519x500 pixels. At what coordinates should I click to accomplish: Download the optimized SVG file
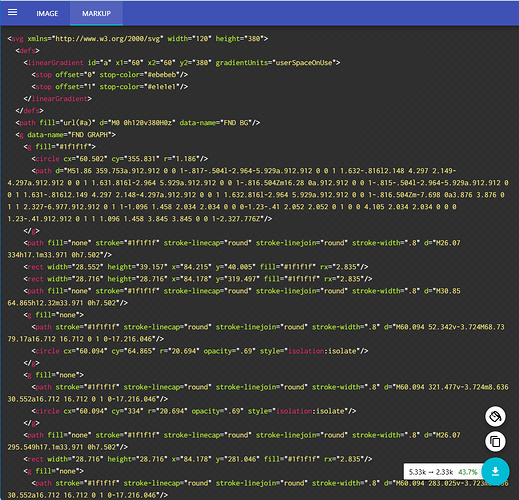[x=495, y=471]
